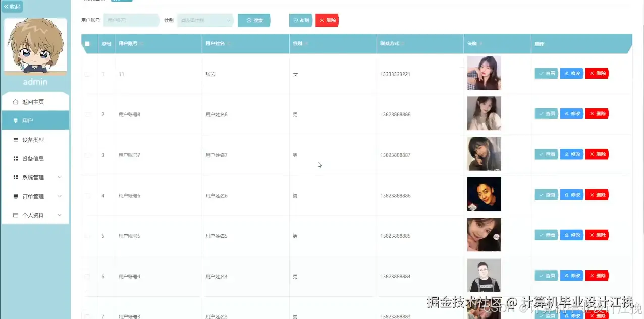Click 删除 for the 用户姓名5 row
Image resolution: width=644 pixels, height=319 pixels.
pos(597,234)
